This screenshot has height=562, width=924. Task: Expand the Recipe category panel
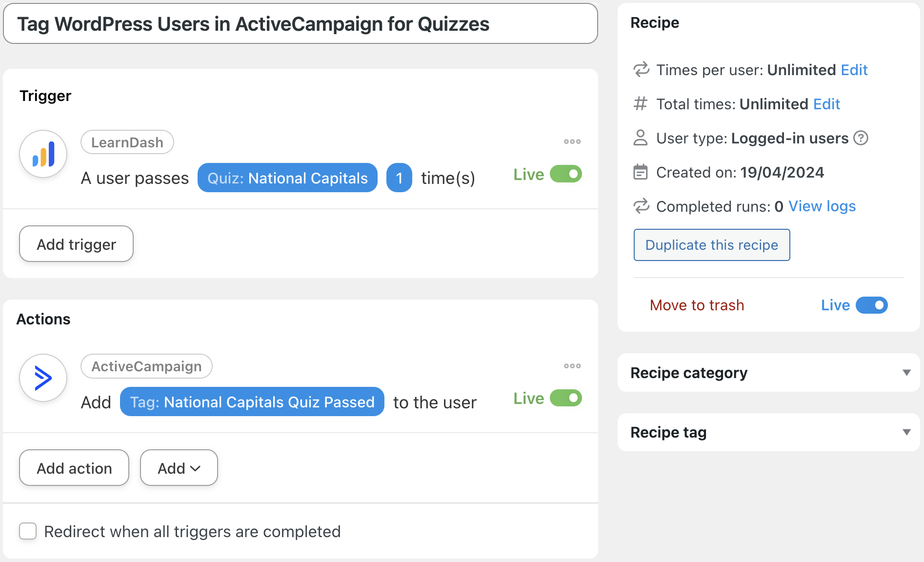pyautogui.click(x=906, y=373)
